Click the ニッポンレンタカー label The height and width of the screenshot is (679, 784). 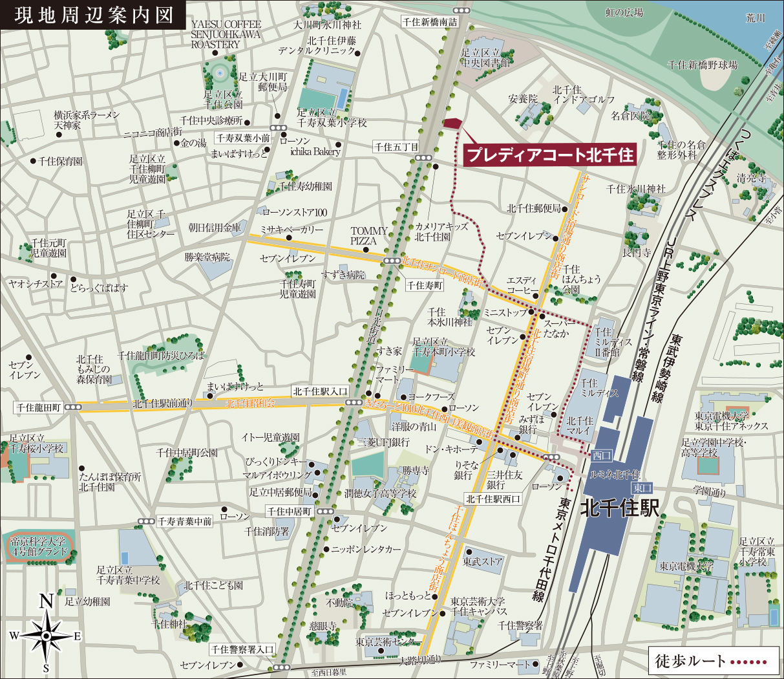pyautogui.click(x=366, y=549)
